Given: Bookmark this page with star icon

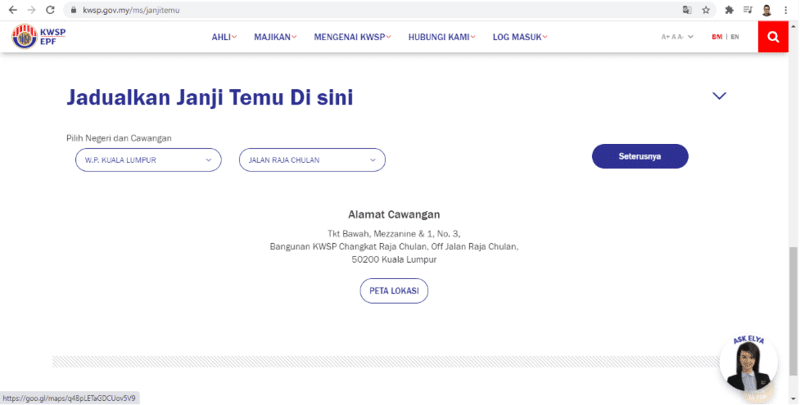Looking at the screenshot, I should pyautogui.click(x=706, y=9).
